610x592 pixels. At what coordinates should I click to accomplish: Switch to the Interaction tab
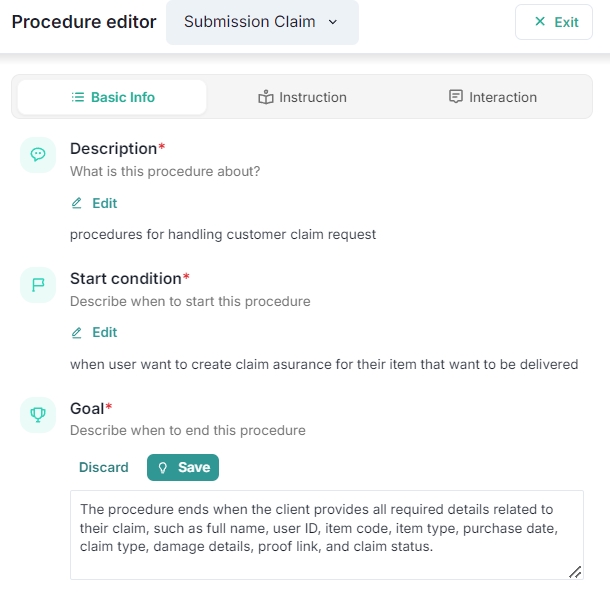click(493, 97)
